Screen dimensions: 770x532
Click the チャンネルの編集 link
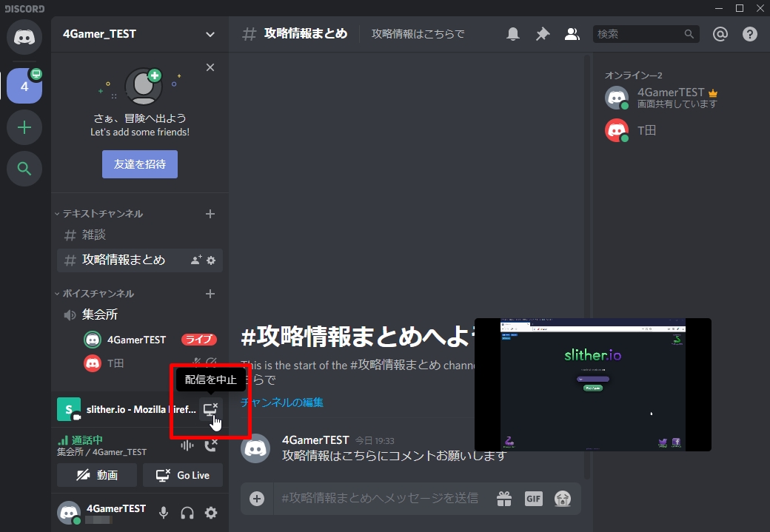(x=282, y=403)
